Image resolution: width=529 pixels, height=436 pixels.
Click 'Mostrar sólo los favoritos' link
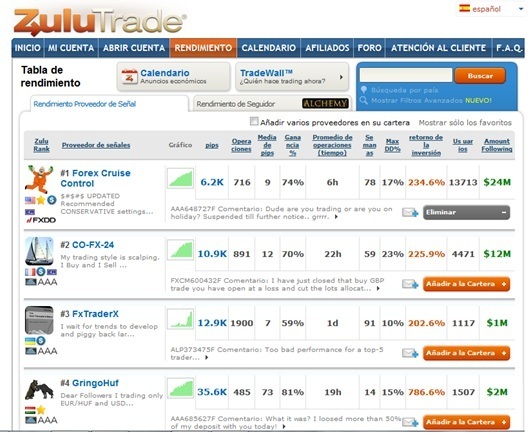point(465,122)
